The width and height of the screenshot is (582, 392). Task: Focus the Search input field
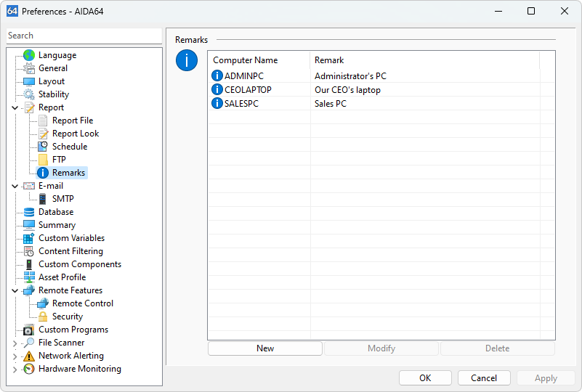84,36
